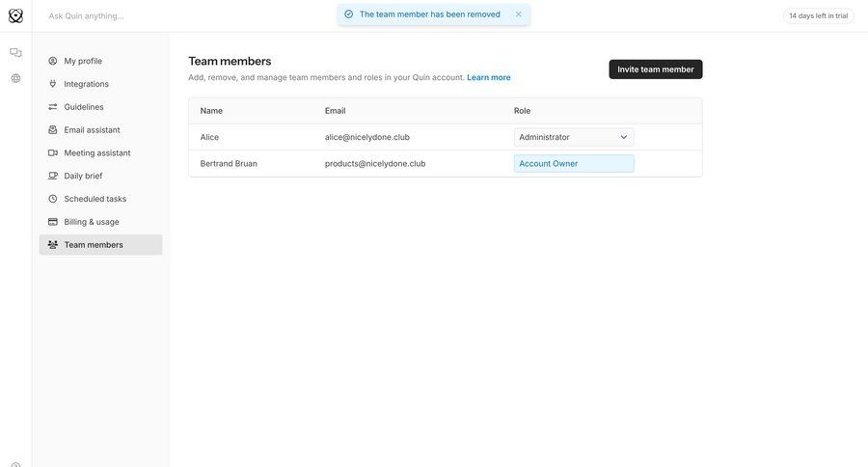Click the Email column header

coord(335,111)
